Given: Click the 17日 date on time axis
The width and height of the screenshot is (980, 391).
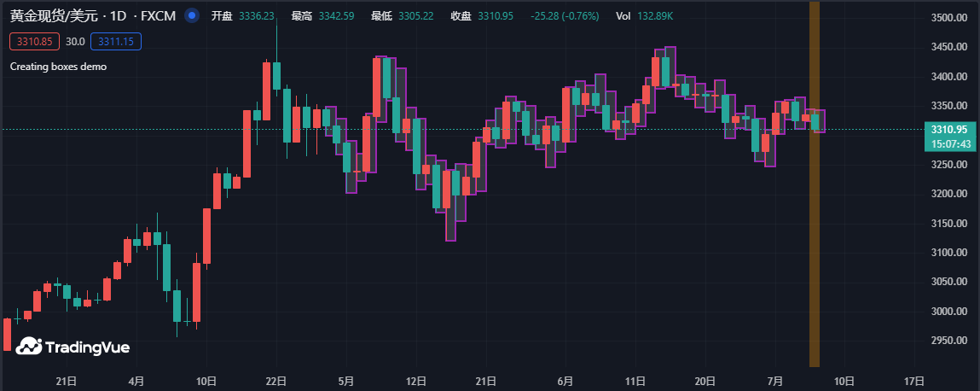Looking at the screenshot, I should [x=913, y=380].
